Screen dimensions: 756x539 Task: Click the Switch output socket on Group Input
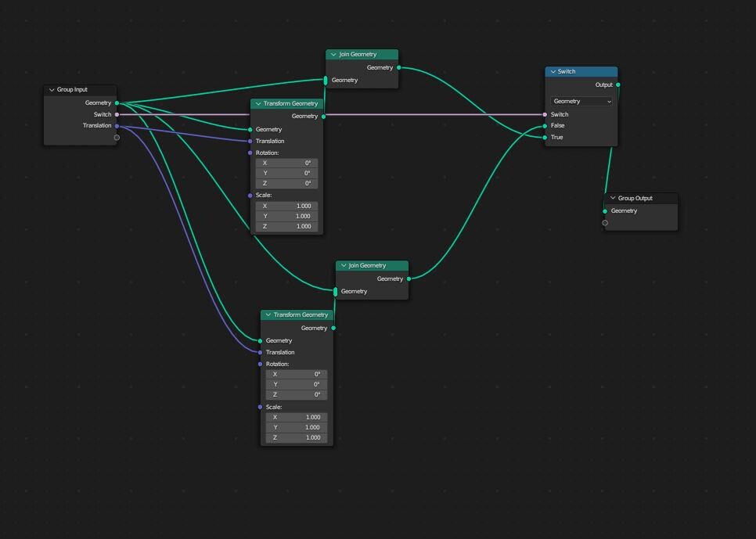pyautogui.click(x=116, y=114)
